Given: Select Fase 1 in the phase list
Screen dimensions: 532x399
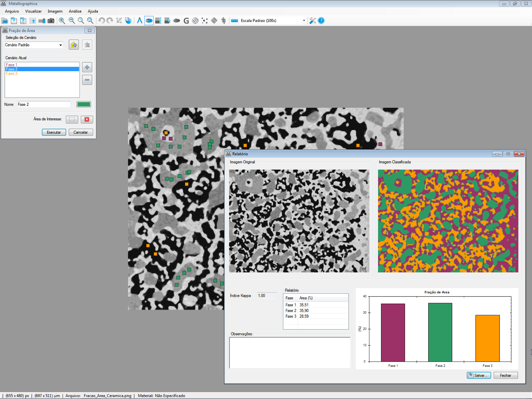Looking at the screenshot, I should pos(42,65).
